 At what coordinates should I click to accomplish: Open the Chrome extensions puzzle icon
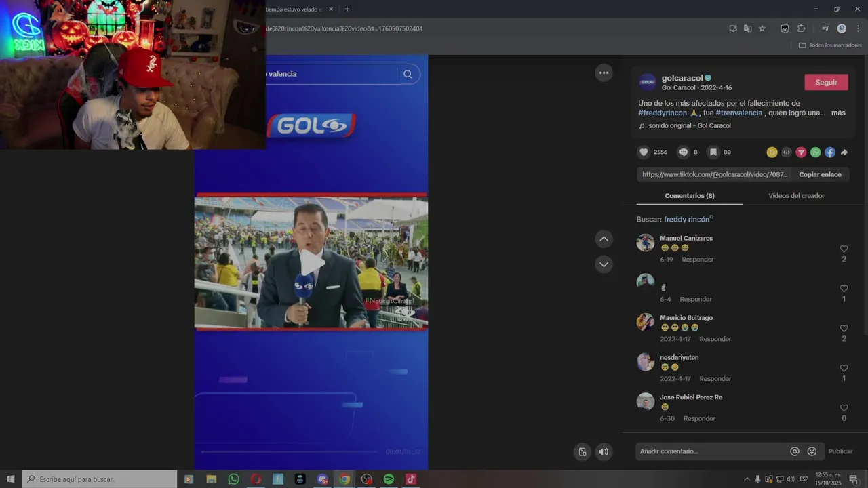point(801,28)
